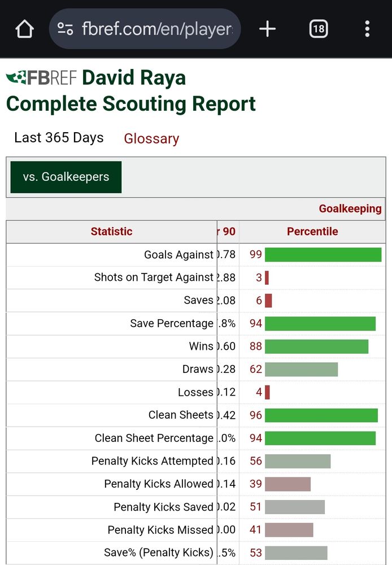Sort by the Percentile column header
Screen dimensions: 392x565
pos(312,231)
